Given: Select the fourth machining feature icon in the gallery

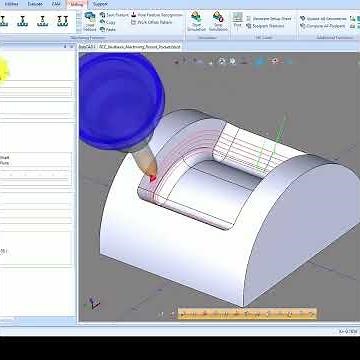Looking at the screenshot, I should tap(62, 21).
